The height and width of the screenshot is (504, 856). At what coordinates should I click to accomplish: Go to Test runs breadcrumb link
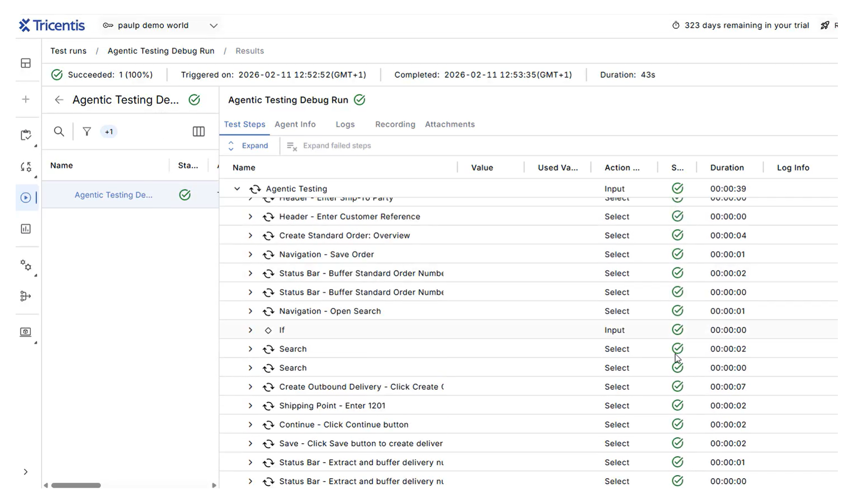click(x=68, y=51)
